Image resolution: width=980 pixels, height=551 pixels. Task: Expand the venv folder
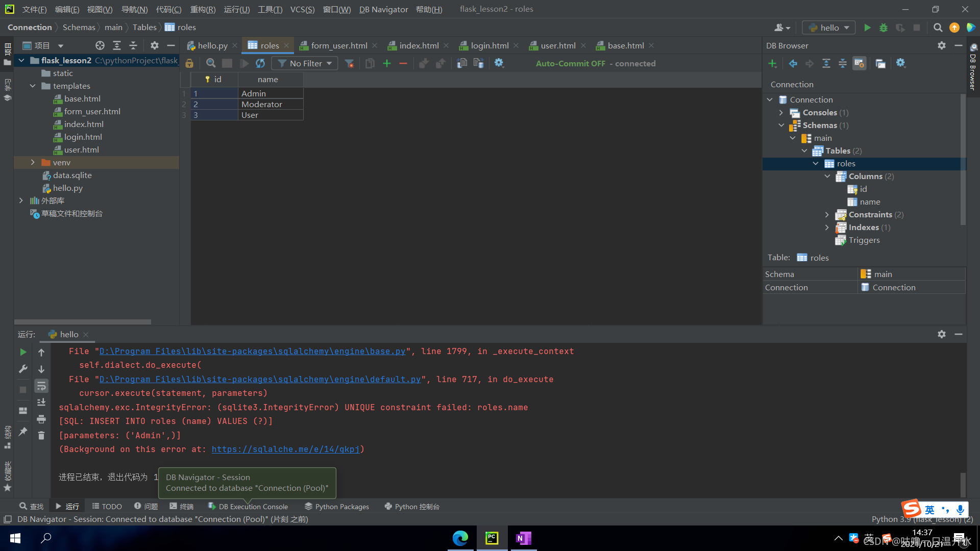[33, 162]
